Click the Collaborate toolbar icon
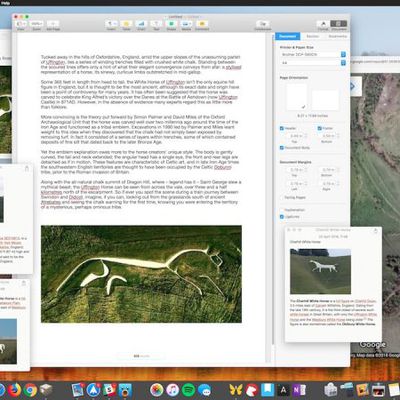400x400 pixels. [x=263, y=24]
